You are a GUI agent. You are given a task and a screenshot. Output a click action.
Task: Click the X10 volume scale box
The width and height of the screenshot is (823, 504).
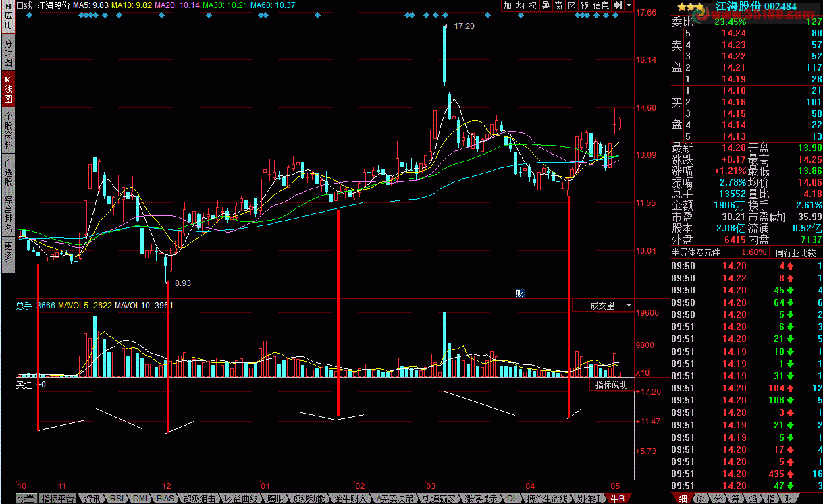point(643,372)
